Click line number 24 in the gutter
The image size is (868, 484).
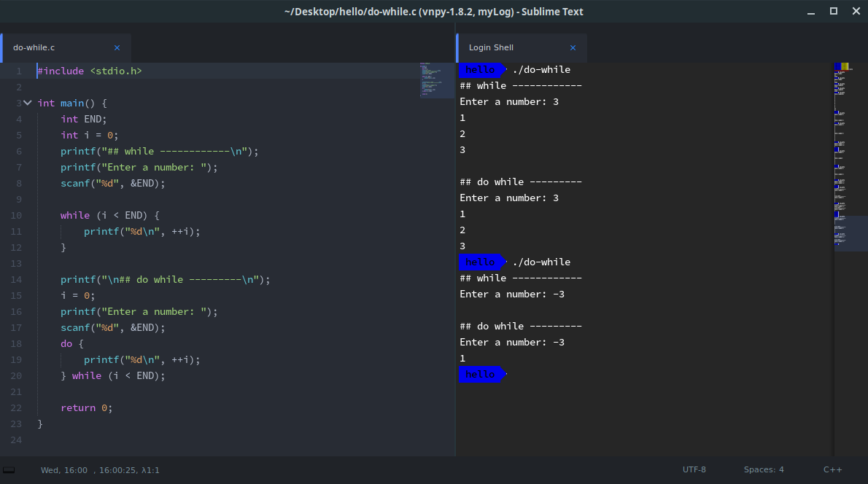click(16, 440)
